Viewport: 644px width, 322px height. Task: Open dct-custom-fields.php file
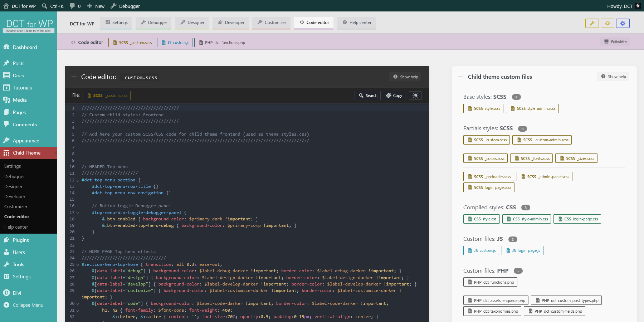[555, 311]
